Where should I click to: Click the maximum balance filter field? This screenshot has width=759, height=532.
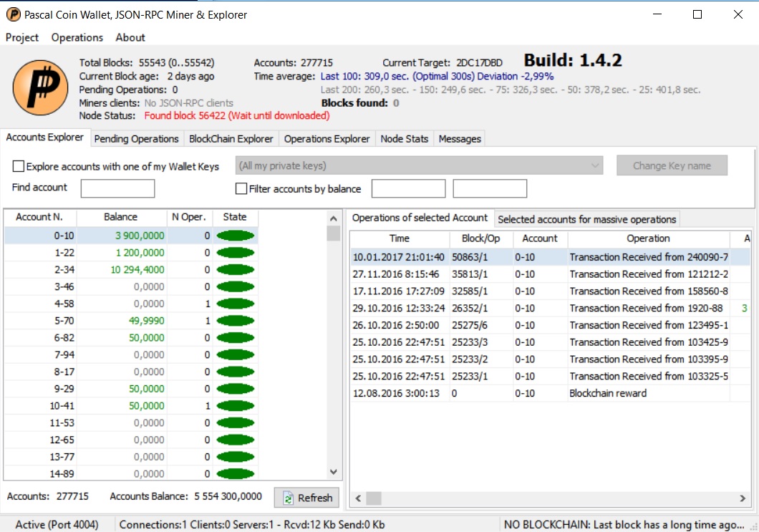490,188
